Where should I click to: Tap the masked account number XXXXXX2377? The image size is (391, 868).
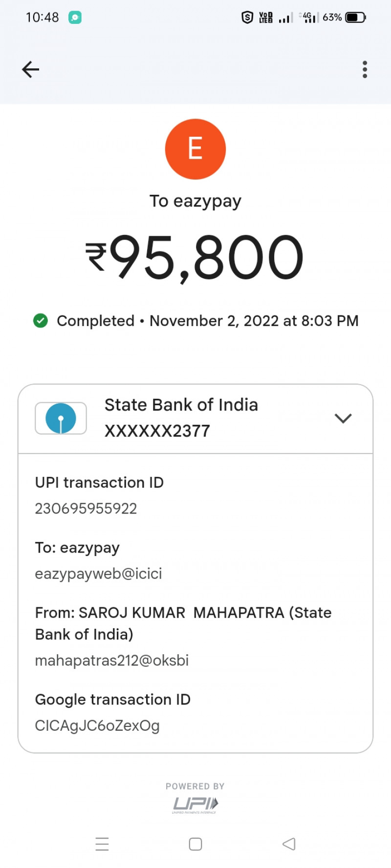[x=157, y=431]
